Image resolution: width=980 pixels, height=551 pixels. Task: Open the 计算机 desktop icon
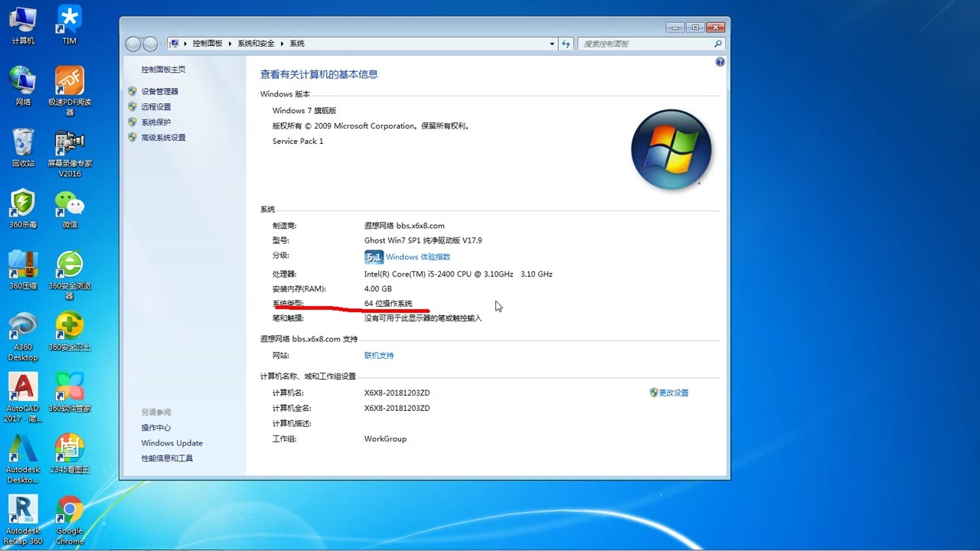pyautogui.click(x=23, y=25)
